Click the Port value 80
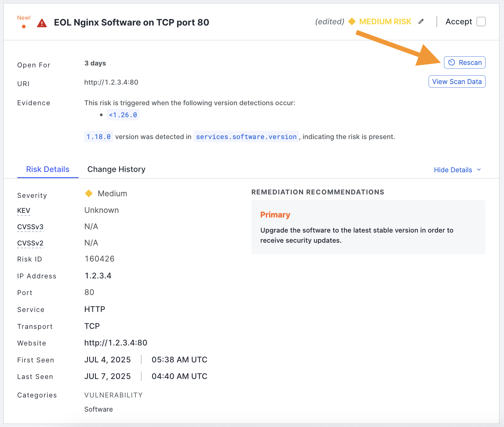 point(90,292)
